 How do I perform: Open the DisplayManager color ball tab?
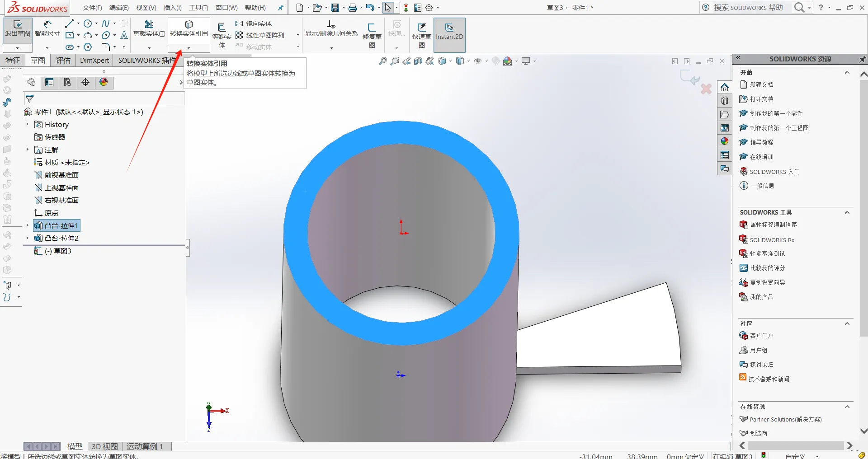[x=104, y=82]
